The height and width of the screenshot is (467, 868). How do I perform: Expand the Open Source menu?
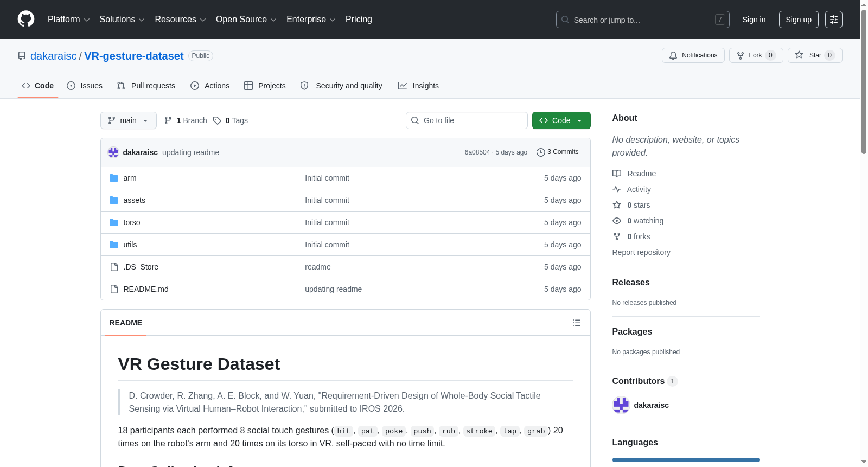246,20
